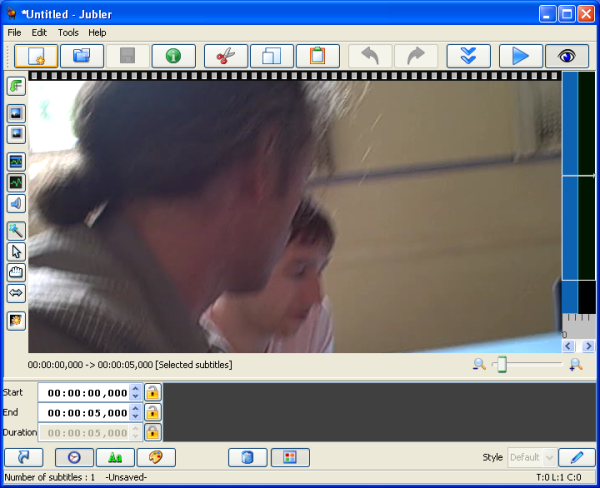Toggle the lock beside End time
Viewport: 600px width, 488px height.
(152, 413)
